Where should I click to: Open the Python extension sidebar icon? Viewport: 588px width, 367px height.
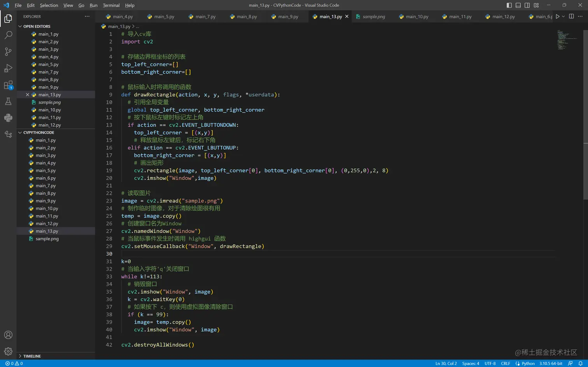pyautogui.click(x=8, y=118)
